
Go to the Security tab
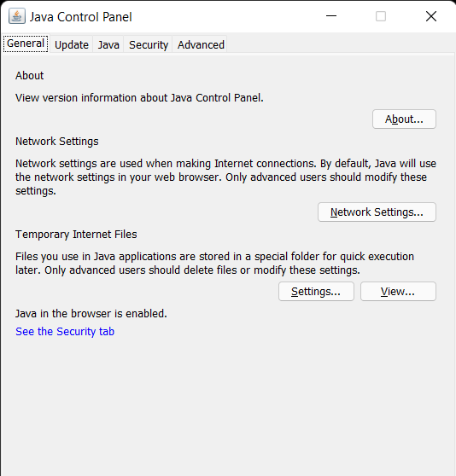(x=149, y=45)
